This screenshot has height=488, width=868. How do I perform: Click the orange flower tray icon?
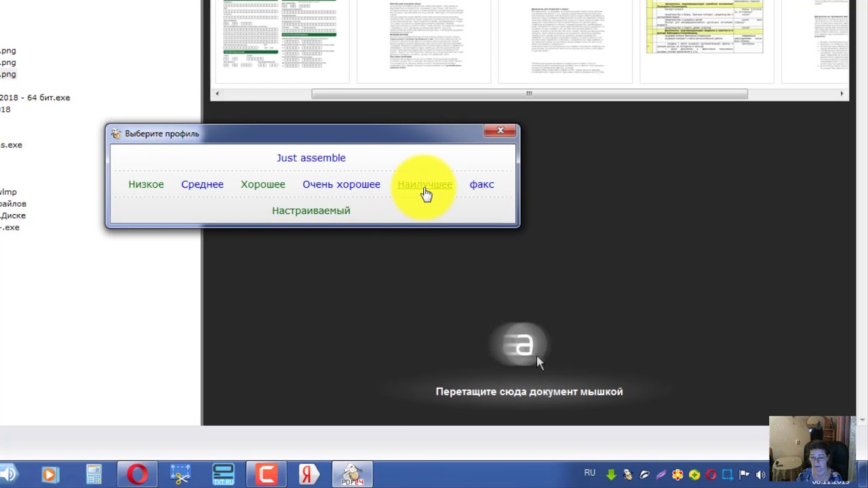[x=677, y=474]
